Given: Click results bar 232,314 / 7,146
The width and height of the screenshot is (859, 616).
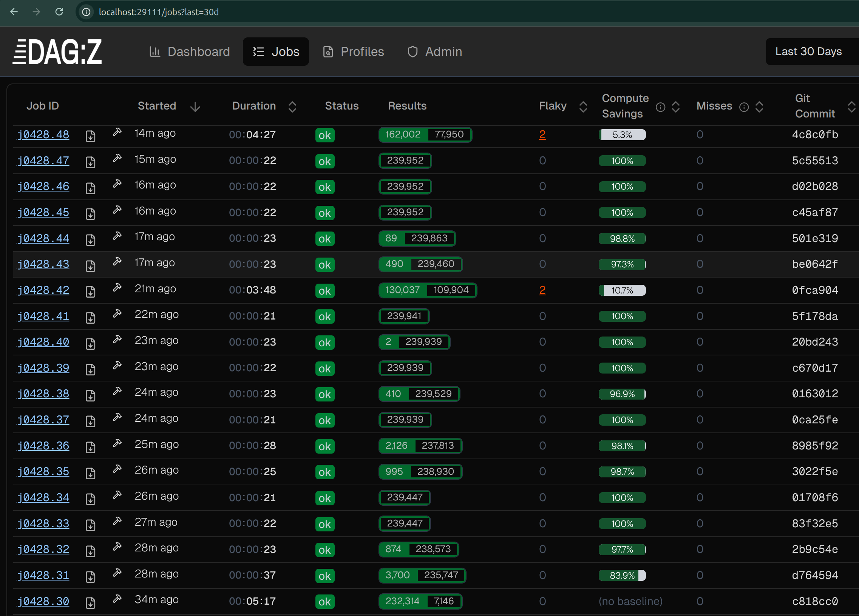Looking at the screenshot, I should click(420, 601).
